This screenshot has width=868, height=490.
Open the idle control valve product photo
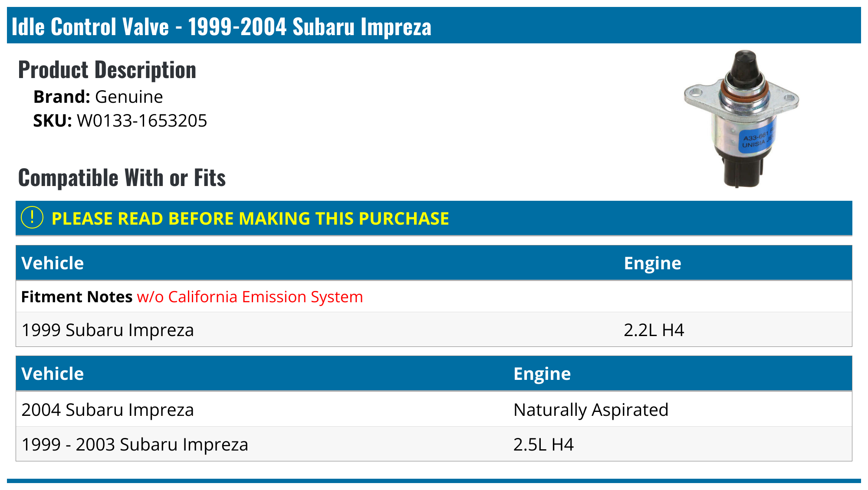742,119
